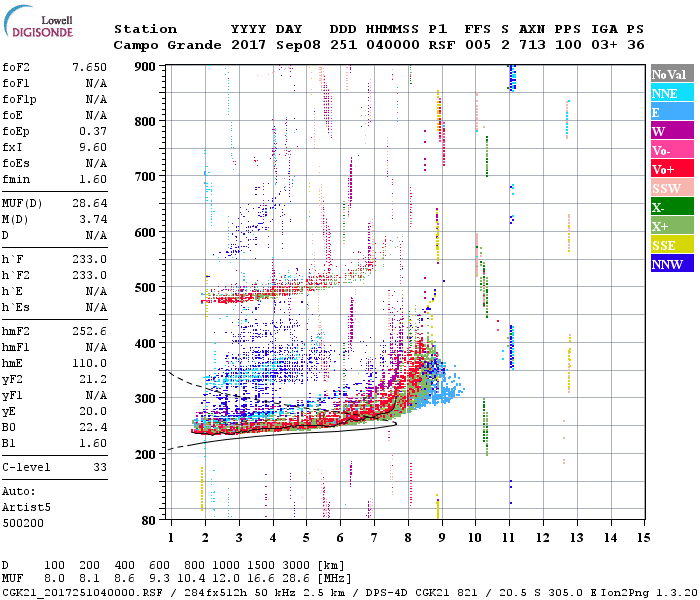Click the yellow SSE legend swatch
Image resolution: width=700 pixels, height=600 pixels.
pyautogui.click(x=672, y=245)
